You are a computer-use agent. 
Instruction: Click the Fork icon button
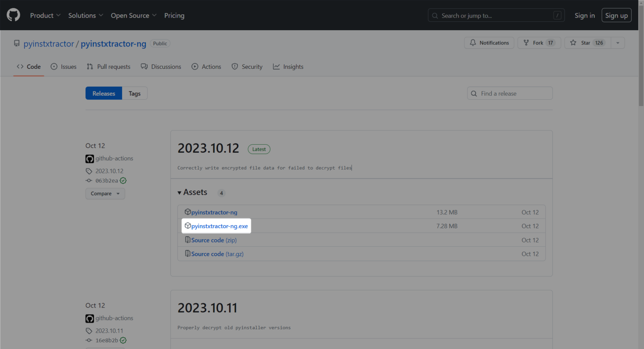click(x=526, y=43)
